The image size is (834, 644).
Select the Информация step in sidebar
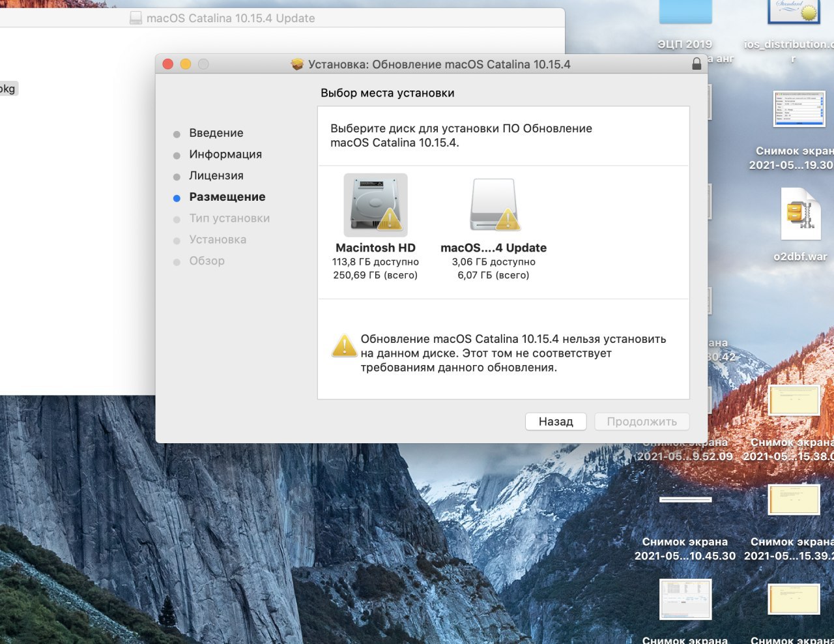point(225,154)
